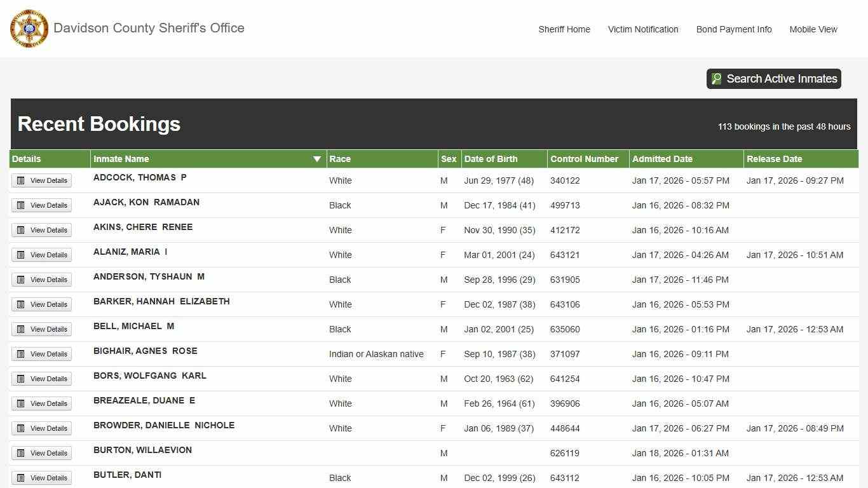Image resolution: width=868 pixels, height=488 pixels.
Task: Open the Sheriff Home menu link
Action: (564, 29)
